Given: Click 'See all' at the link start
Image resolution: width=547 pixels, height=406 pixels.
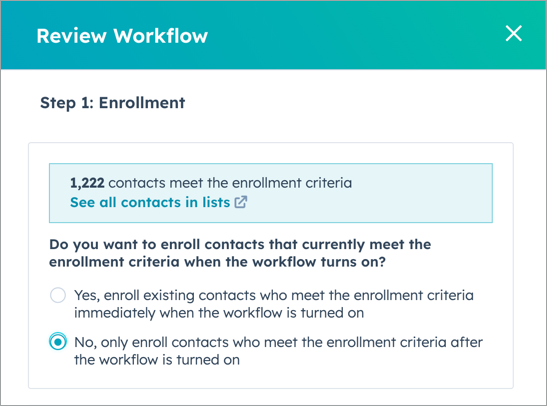Looking at the screenshot, I should [93, 202].
